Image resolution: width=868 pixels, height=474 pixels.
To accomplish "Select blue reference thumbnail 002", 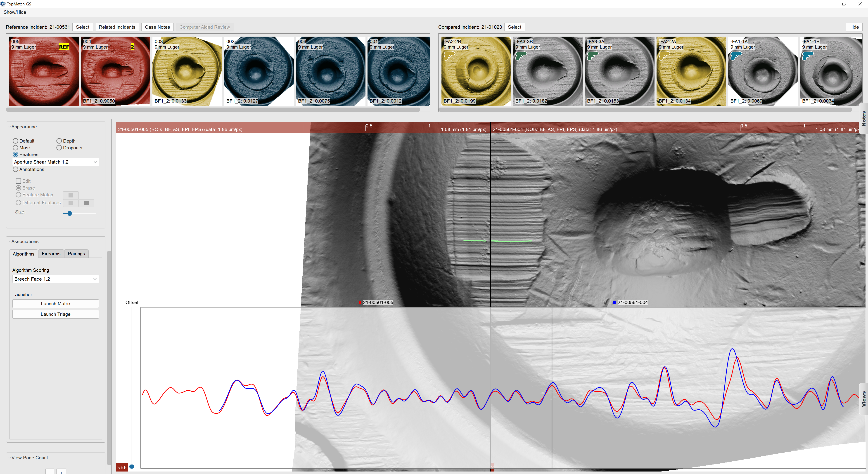I will click(x=259, y=71).
